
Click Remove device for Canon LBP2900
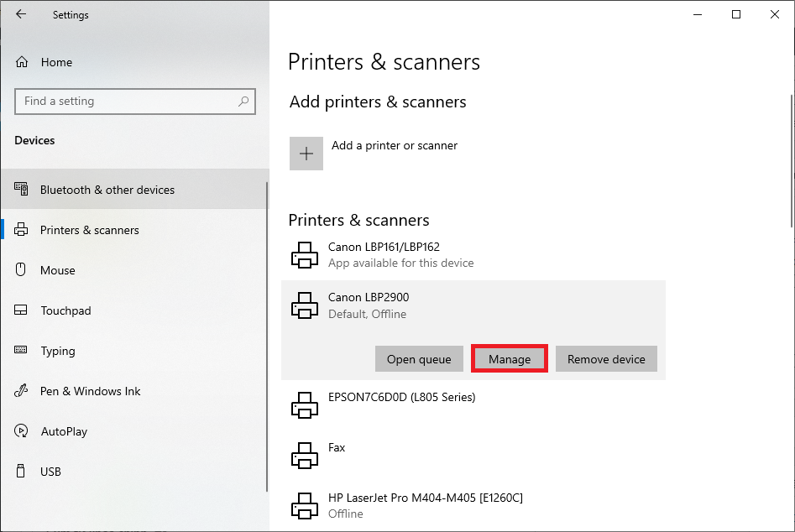[x=606, y=359]
